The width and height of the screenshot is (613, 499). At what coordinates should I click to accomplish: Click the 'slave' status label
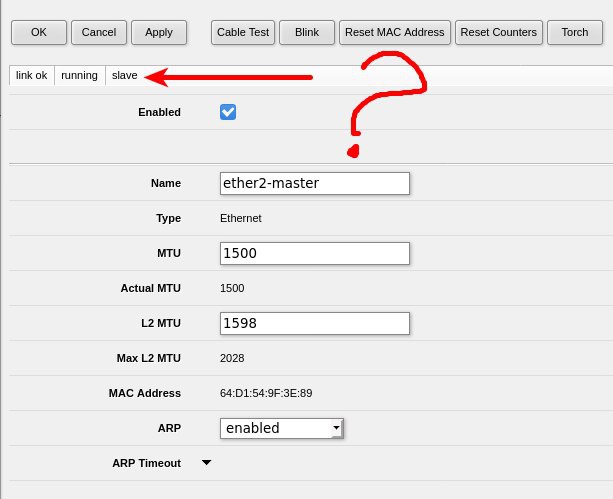point(125,75)
